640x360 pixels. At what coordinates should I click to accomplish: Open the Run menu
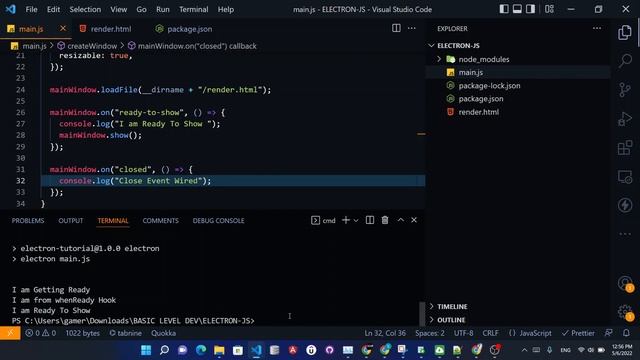[162, 9]
